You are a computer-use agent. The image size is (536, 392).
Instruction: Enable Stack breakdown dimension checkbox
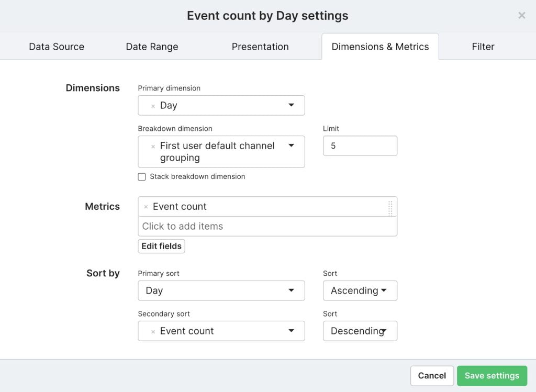(142, 177)
